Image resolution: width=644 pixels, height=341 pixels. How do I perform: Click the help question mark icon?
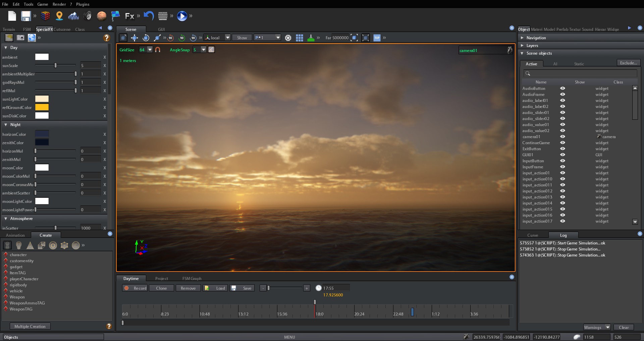click(106, 38)
